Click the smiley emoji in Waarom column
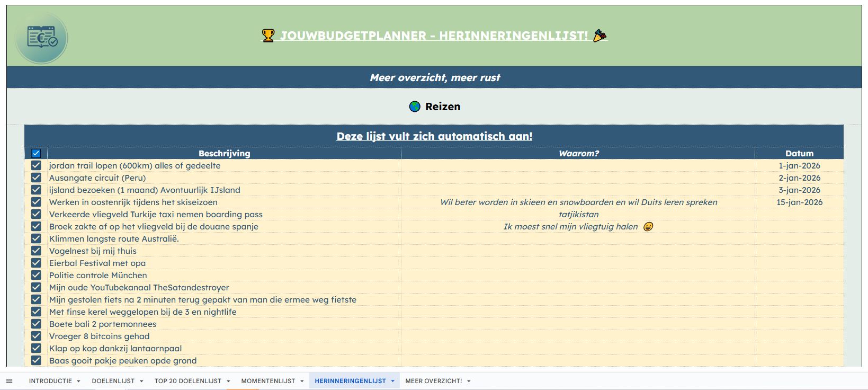Viewport: 868px width, 390px height. pyautogui.click(x=648, y=227)
